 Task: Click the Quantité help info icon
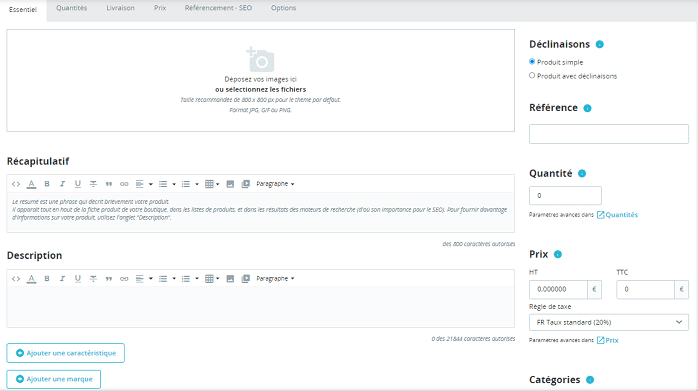coord(582,174)
